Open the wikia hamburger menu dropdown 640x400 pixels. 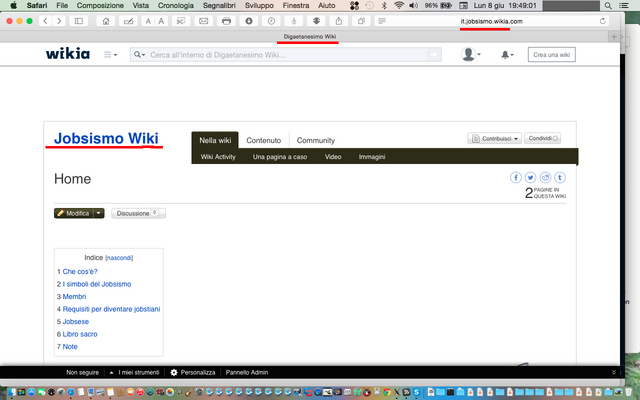[x=110, y=55]
